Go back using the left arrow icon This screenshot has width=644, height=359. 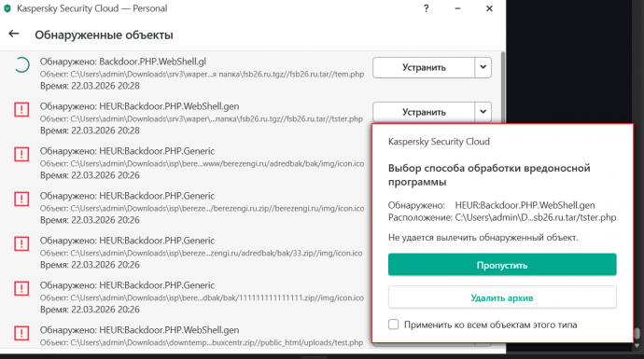[x=14, y=35]
